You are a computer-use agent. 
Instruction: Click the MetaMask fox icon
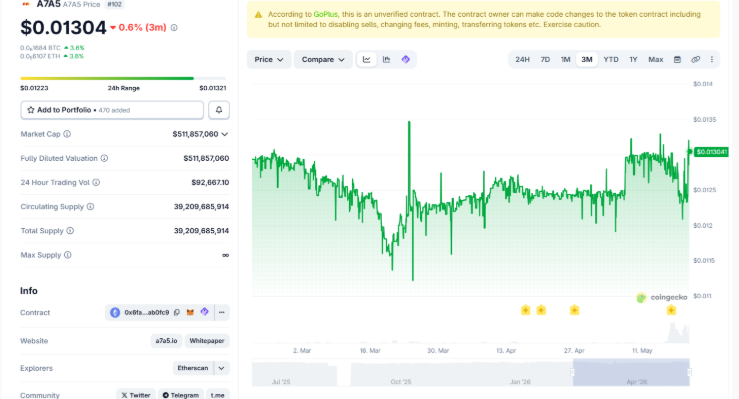point(190,312)
